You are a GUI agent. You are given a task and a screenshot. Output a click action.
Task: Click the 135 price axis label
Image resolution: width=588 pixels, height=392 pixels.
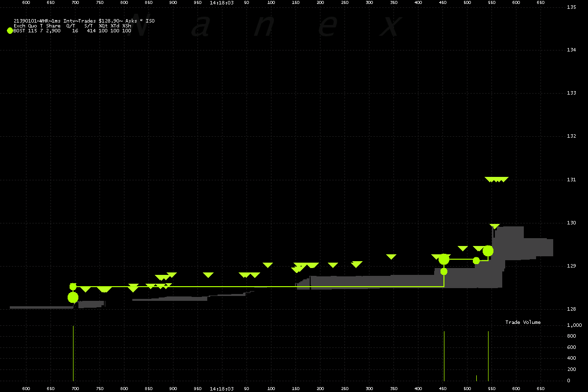tap(571, 7)
